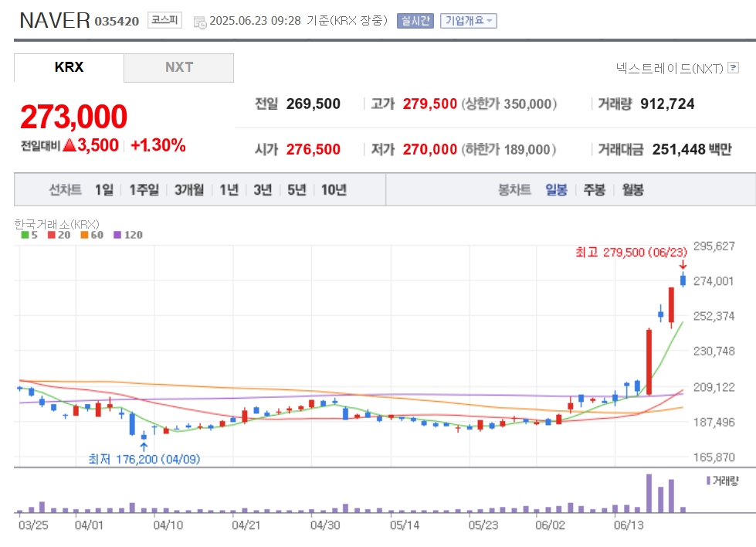The image size is (756, 547).
Task: Click the latest blue candle at chart top
Action: [683, 280]
